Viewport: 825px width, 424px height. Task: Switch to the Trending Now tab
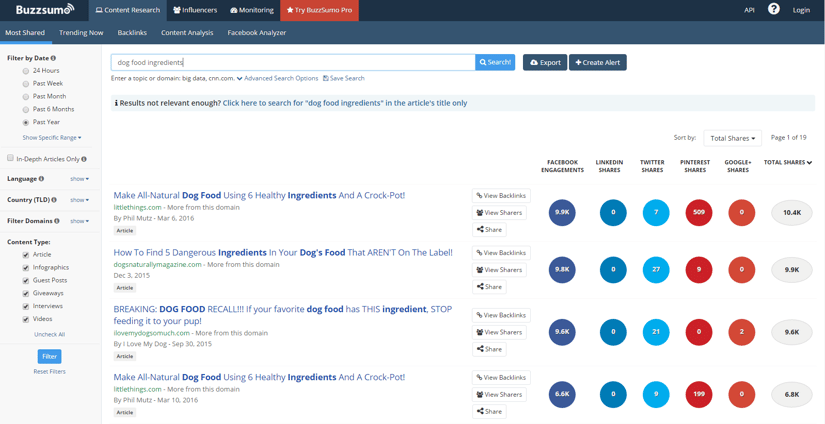(x=81, y=33)
